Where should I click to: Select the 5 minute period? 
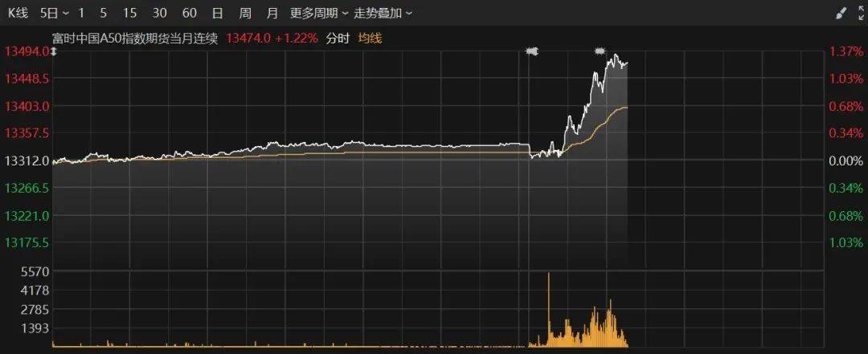104,13
